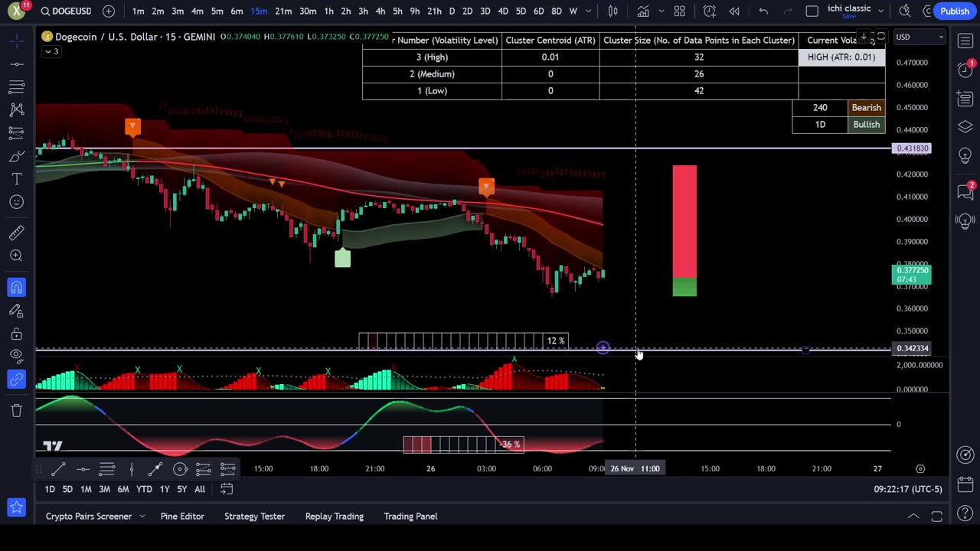This screenshot has height=551, width=980.
Task: Open the help center question icon
Action: click(965, 514)
